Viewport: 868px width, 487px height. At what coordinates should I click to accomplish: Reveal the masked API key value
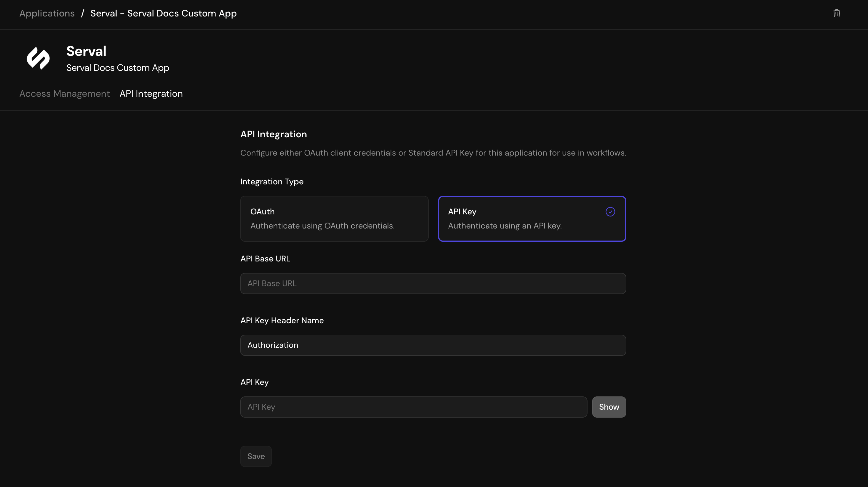pos(609,407)
